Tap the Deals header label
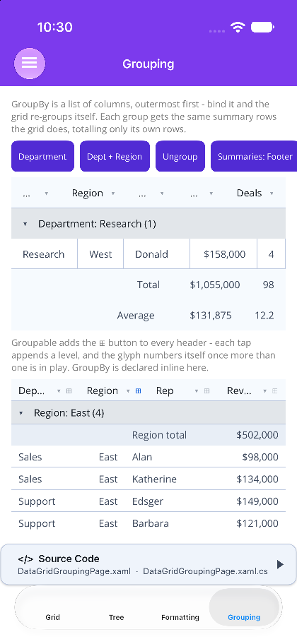 (x=250, y=193)
